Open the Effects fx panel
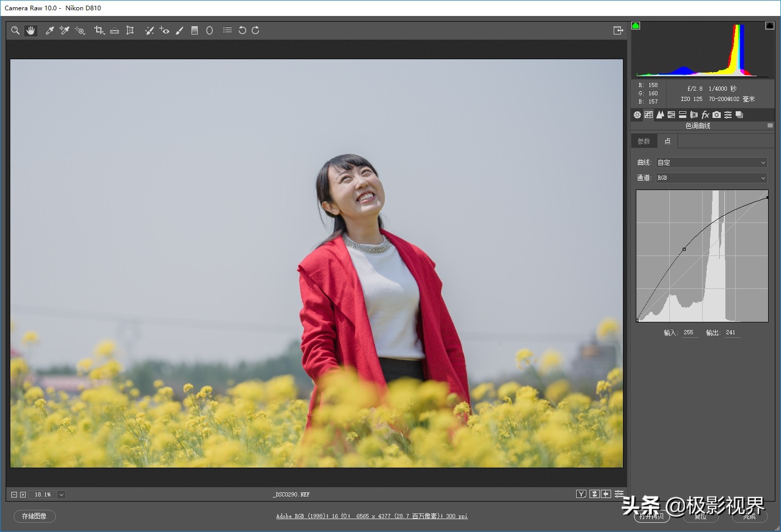 tap(705, 115)
